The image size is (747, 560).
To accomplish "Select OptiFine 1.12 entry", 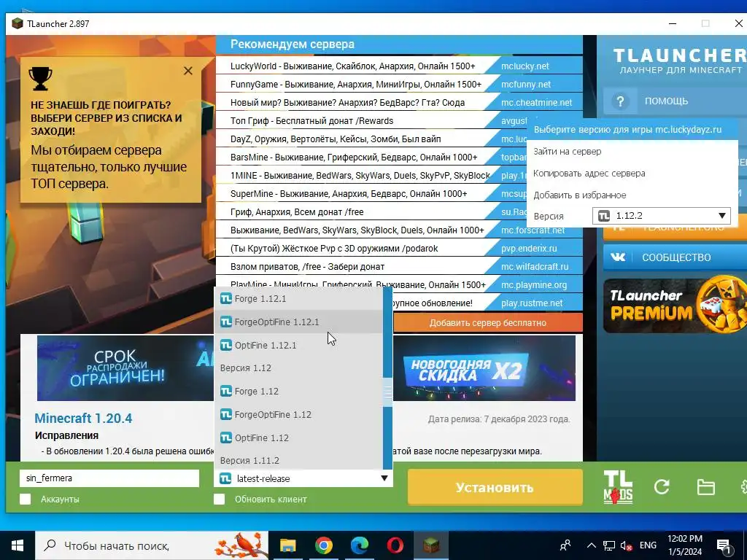I will coord(298,437).
